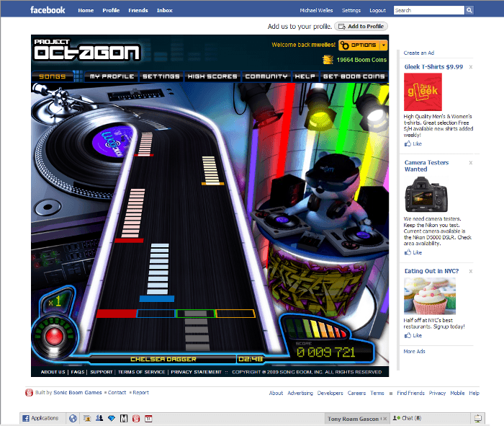Like the Eating Out in NYC ad
Image resolution: width=504 pixels, height=426 pixels.
click(413, 336)
